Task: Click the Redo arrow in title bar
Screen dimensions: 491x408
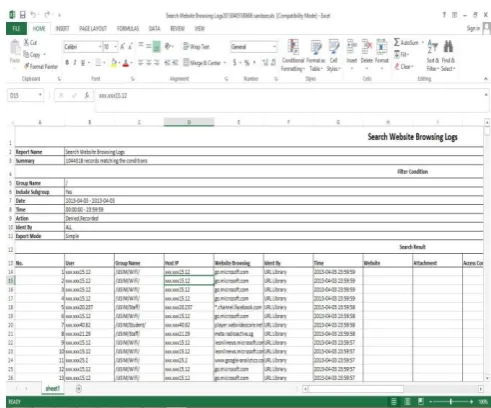Action: click(47, 15)
